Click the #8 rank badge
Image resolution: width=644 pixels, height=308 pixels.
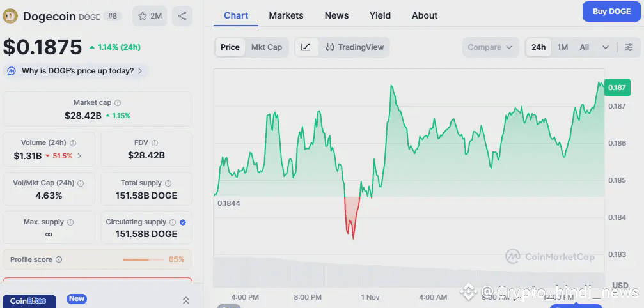112,16
